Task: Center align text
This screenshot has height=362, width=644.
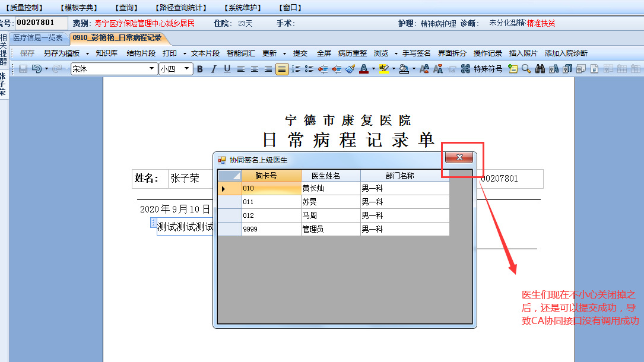Action: pos(255,69)
